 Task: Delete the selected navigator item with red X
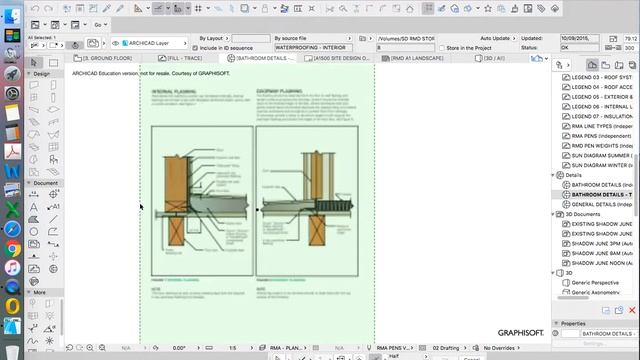[632, 311]
